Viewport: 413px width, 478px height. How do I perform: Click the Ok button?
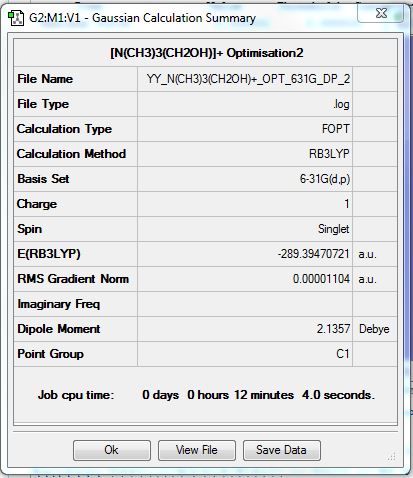tap(112, 450)
